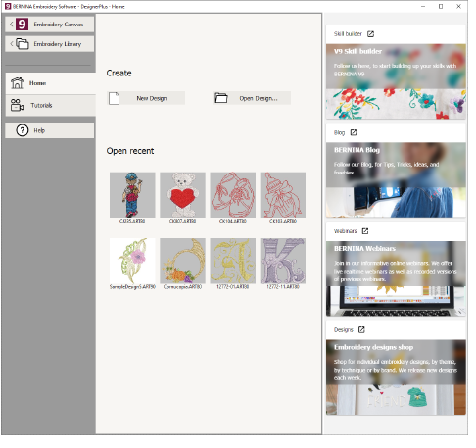Click Open Design... button
Screen dimensions: 476x448
(x=252, y=98)
